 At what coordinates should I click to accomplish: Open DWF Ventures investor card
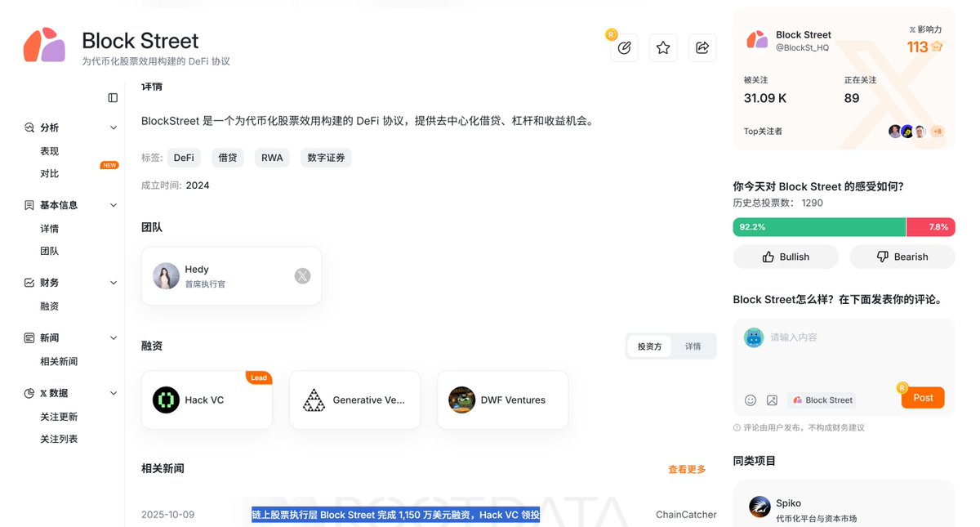tap(502, 400)
